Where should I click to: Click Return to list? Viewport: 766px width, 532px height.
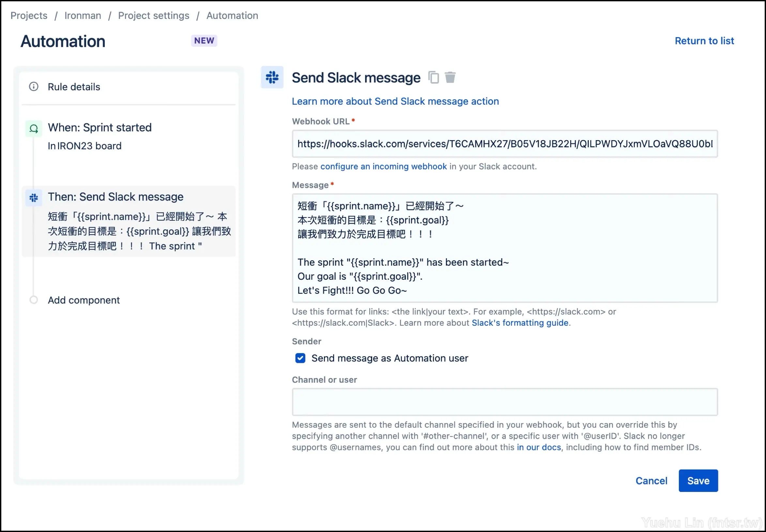704,41
